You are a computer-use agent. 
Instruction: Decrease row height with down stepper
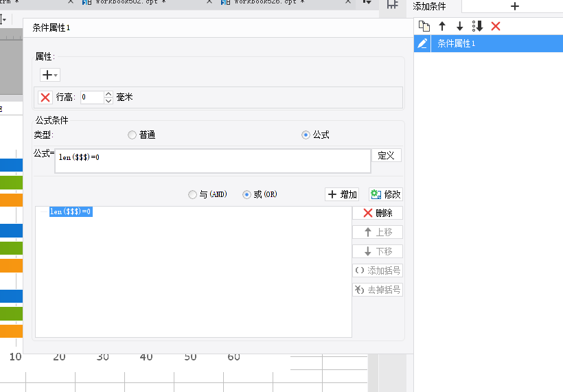(108, 101)
